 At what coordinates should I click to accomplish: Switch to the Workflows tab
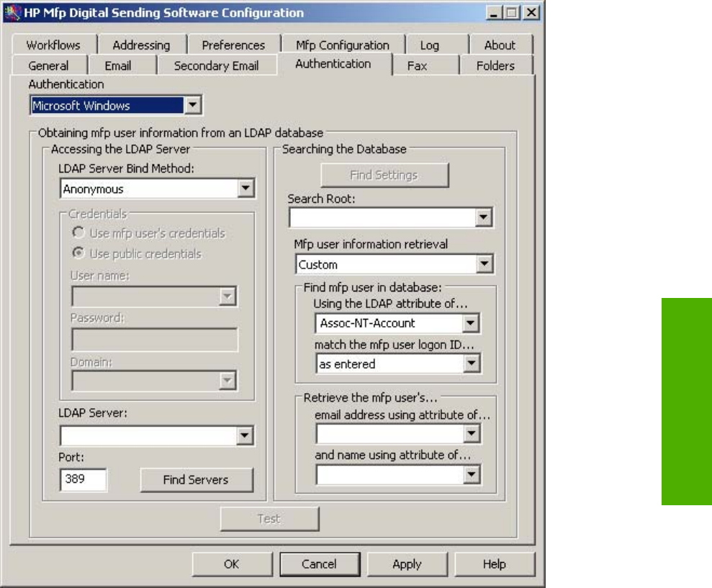[x=53, y=45]
